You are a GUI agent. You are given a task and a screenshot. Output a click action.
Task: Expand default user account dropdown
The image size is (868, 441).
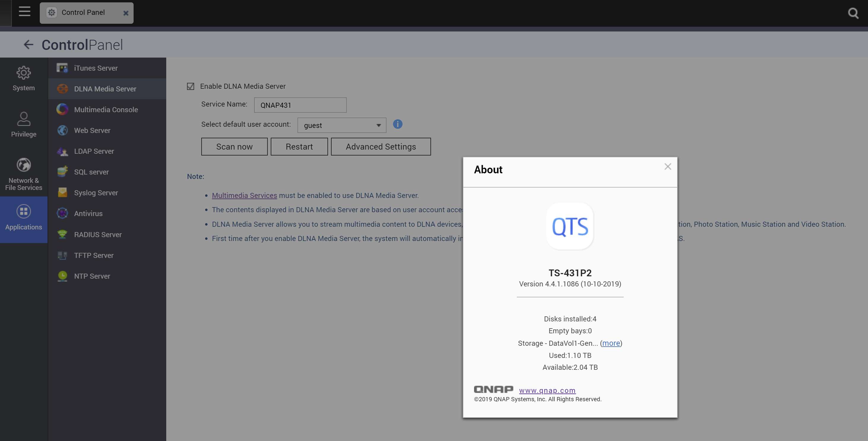click(x=342, y=125)
